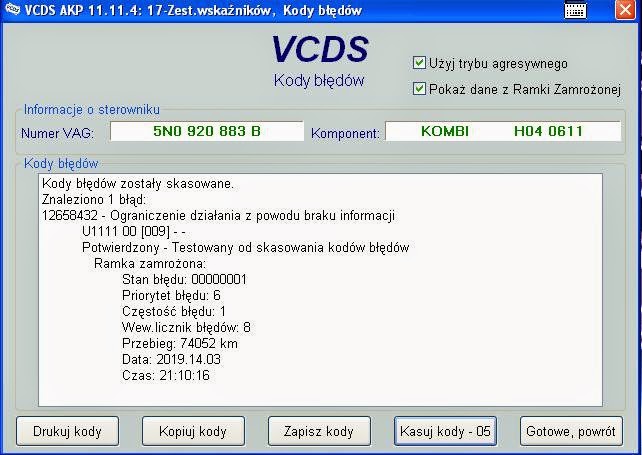
Task: Click the 'Znaleziono 1 błąd:' line
Action: pos(94,200)
